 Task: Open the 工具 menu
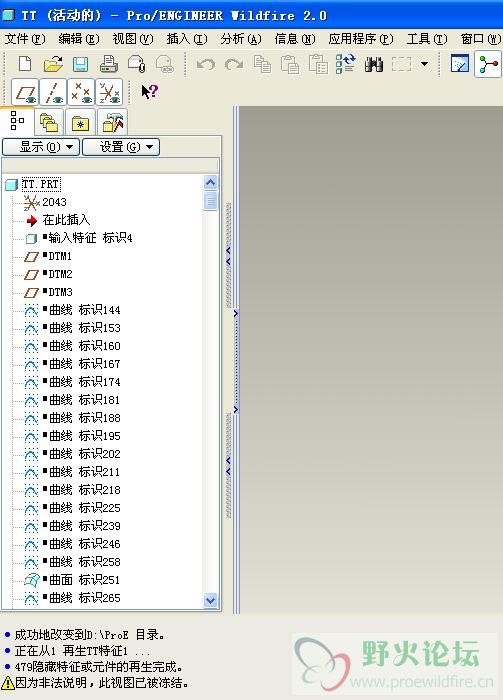(x=427, y=39)
